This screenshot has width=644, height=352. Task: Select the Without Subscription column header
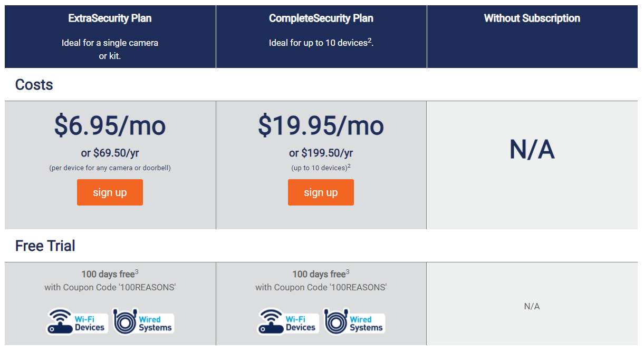click(532, 18)
